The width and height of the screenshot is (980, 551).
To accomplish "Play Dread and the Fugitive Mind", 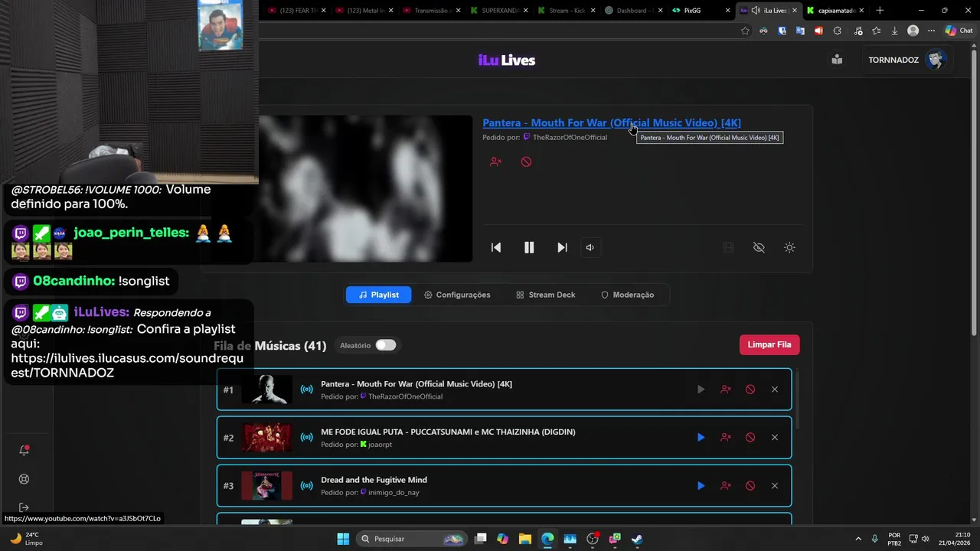I will coord(701,486).
